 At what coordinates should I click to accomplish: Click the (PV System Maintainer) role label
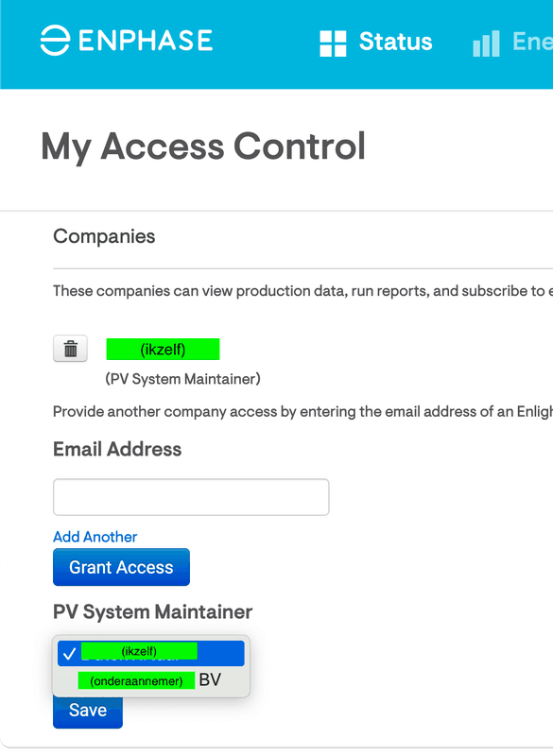[x=182, y=379]
